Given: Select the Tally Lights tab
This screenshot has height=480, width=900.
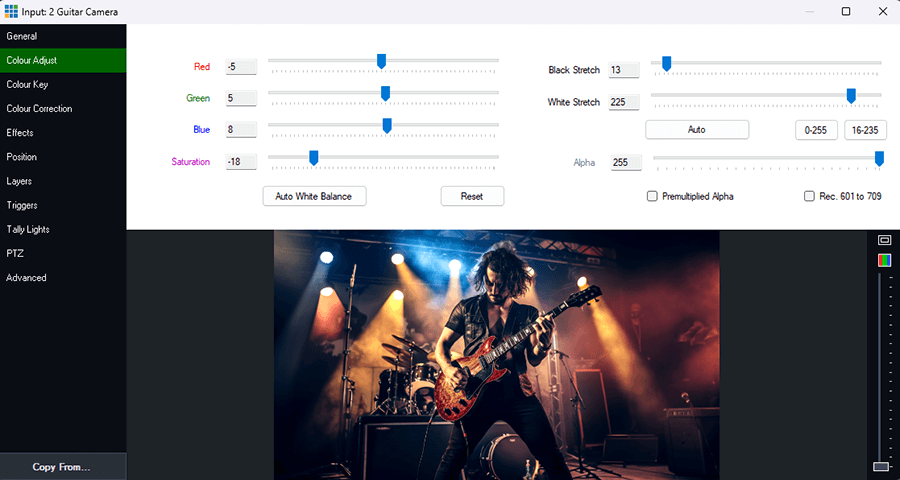Looking at the screenshot, I should coord(28,229).
